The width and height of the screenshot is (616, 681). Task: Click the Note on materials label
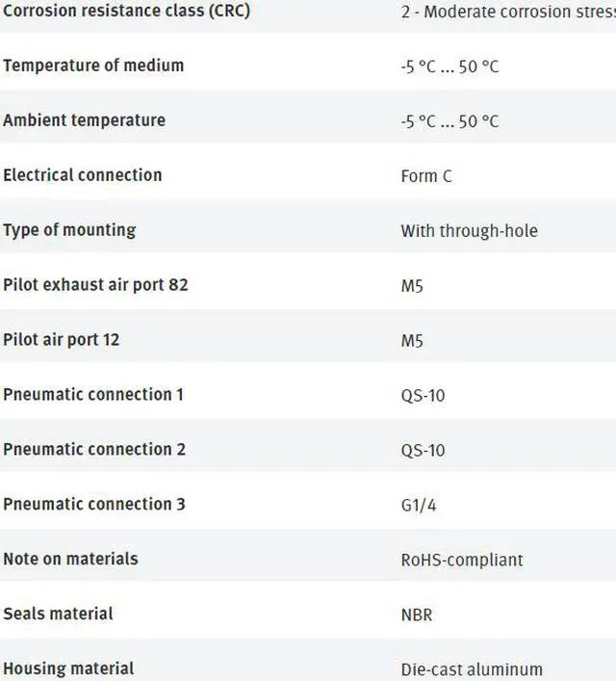click(x=70, y=559)
